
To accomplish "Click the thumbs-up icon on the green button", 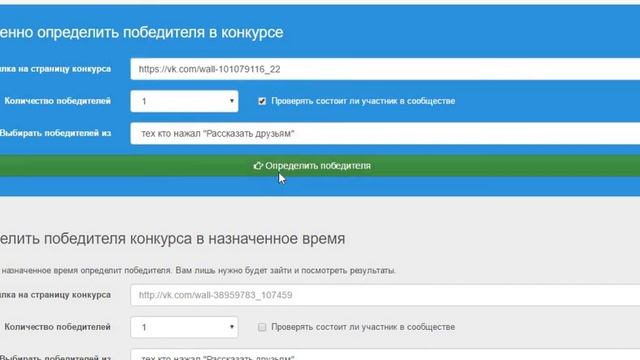I will point(258,166).
